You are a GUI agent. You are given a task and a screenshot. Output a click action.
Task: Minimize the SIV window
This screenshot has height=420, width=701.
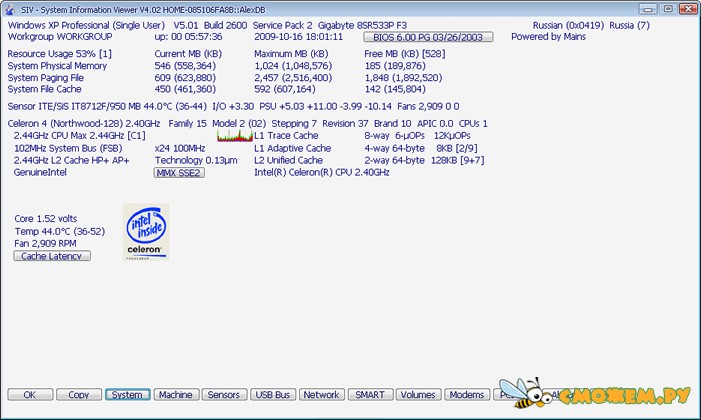(647, 9)
